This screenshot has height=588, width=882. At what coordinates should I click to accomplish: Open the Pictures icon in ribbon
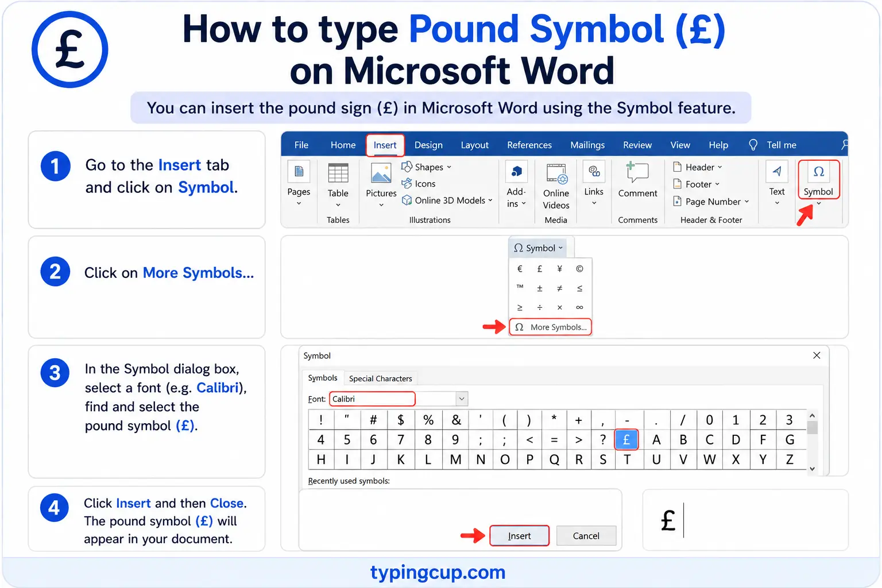click(381, 173)
